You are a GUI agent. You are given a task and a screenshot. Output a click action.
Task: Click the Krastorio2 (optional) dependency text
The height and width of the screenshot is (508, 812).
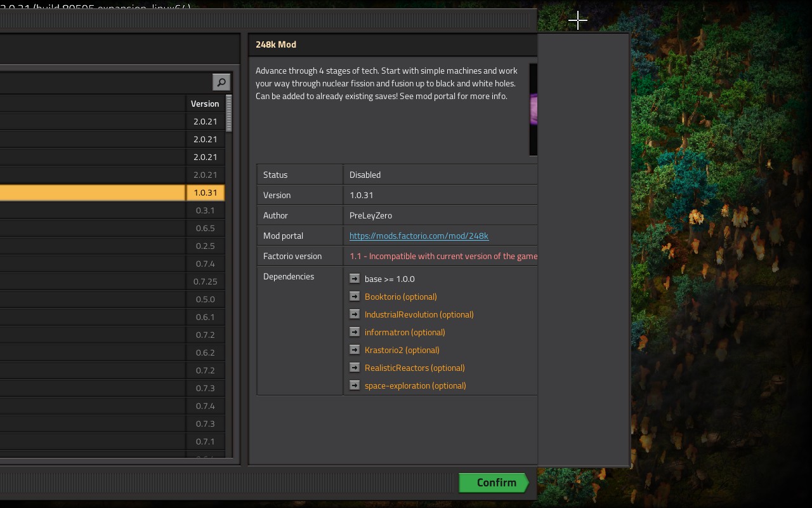402,350
